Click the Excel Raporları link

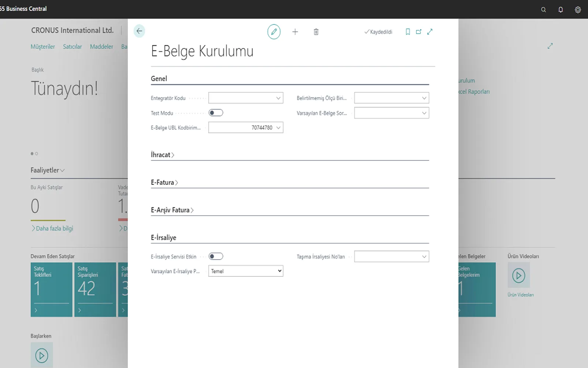click(x=474, y=92)
